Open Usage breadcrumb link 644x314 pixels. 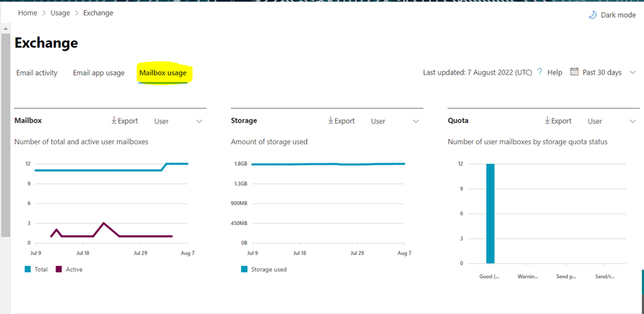click(x=60, y=13)
